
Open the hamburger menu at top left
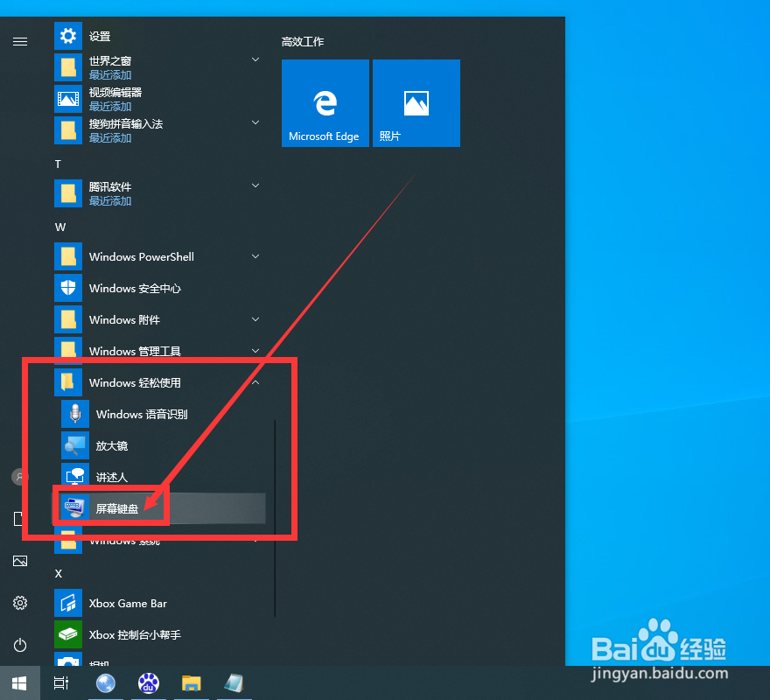point(19,40)
